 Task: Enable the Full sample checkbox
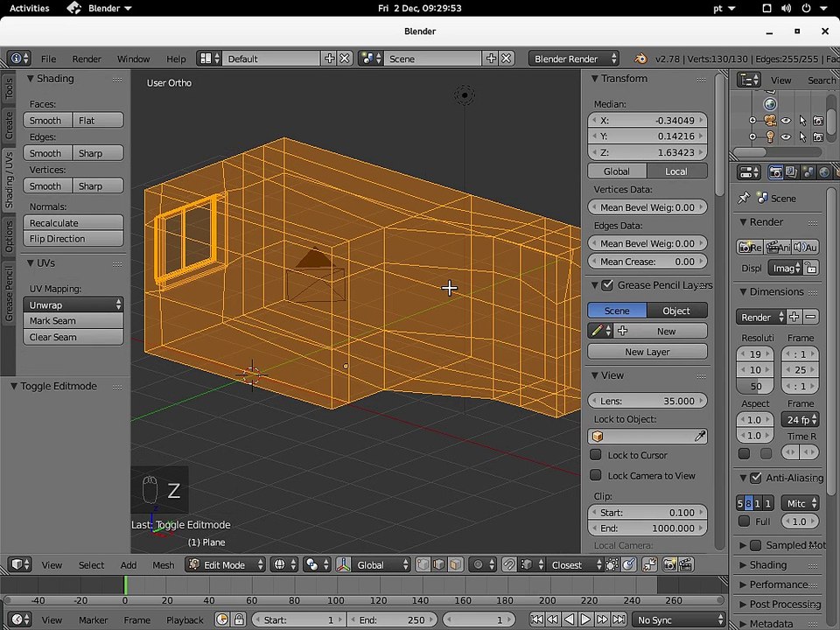click(744, 521)
